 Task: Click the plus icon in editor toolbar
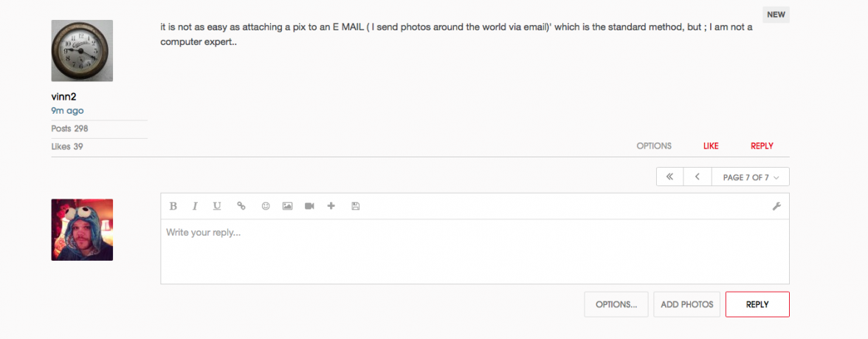pyautogui.click(x=331, y=206)
